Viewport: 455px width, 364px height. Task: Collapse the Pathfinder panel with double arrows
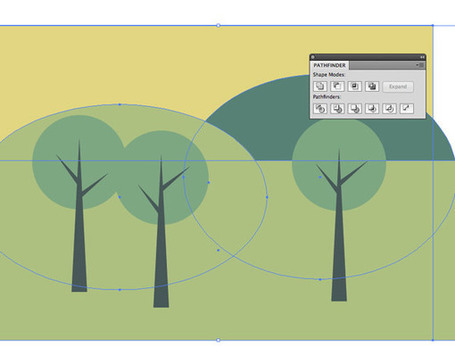click(x=422, y=57)
